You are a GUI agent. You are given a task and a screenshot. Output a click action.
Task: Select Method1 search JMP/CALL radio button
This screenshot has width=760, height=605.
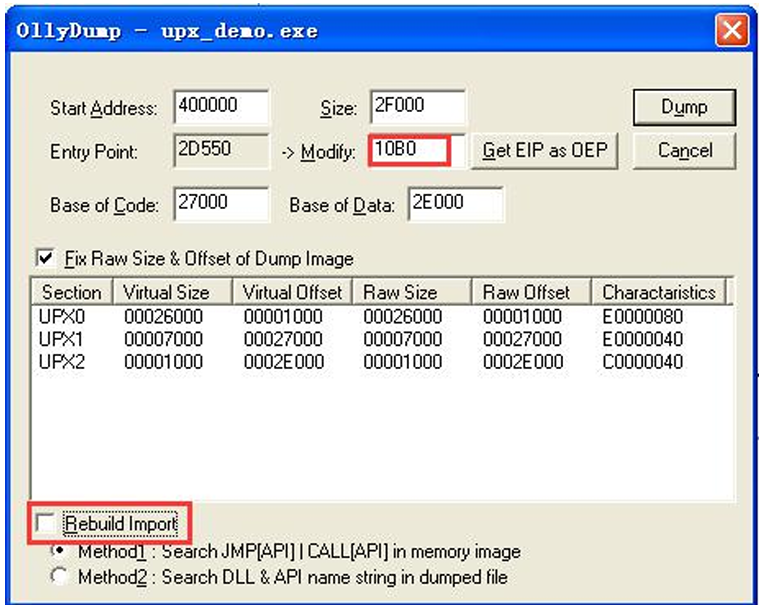(x=59, y=551)
